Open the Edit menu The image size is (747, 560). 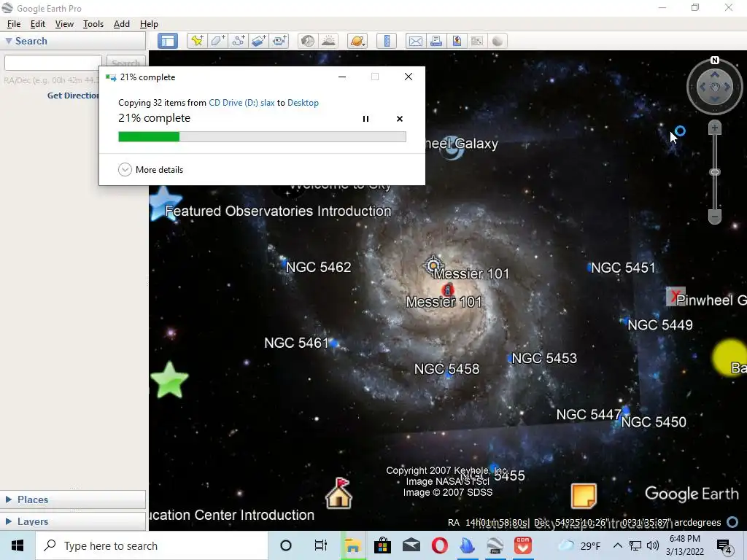coord(38,24)
